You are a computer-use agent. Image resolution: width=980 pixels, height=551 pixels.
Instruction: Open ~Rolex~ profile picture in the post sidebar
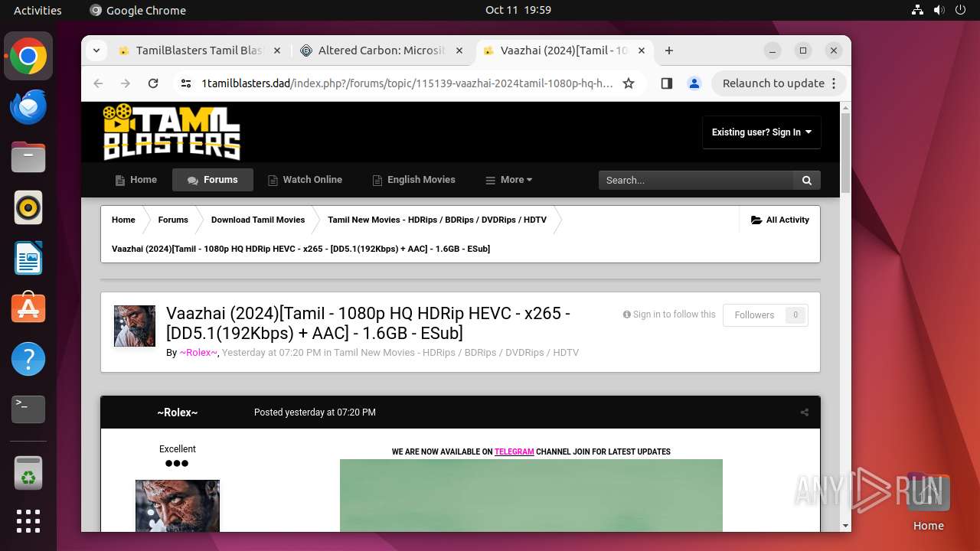pyautogui.click(x=178, y=506)
